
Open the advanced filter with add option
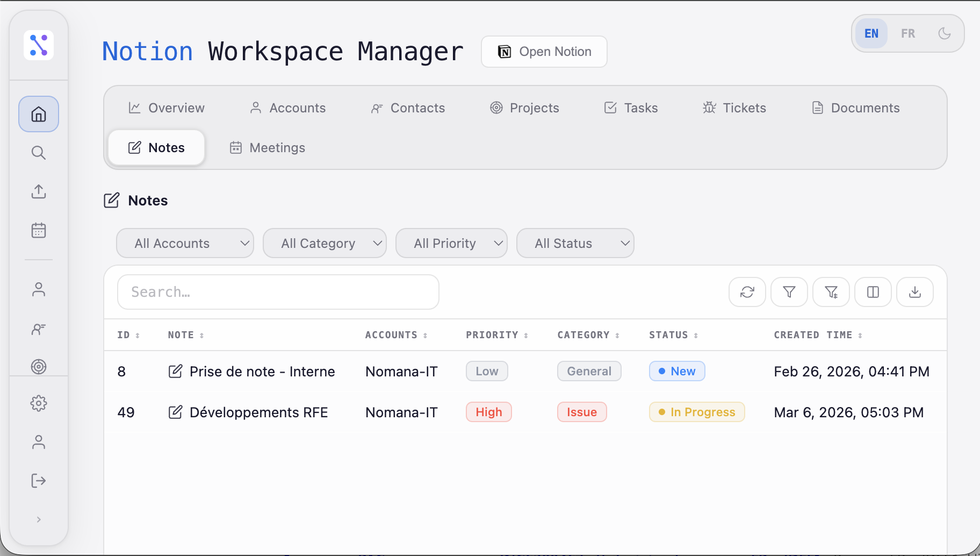click(x=831, y=292)
